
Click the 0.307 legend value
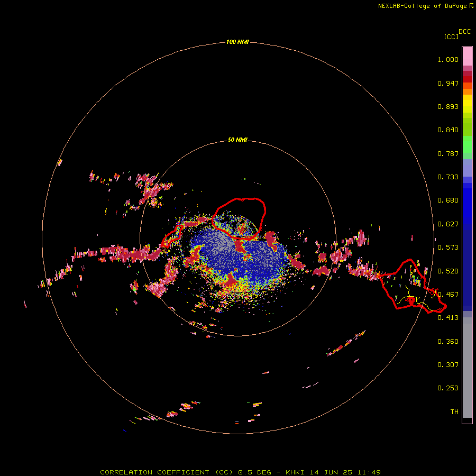point(448,364)
